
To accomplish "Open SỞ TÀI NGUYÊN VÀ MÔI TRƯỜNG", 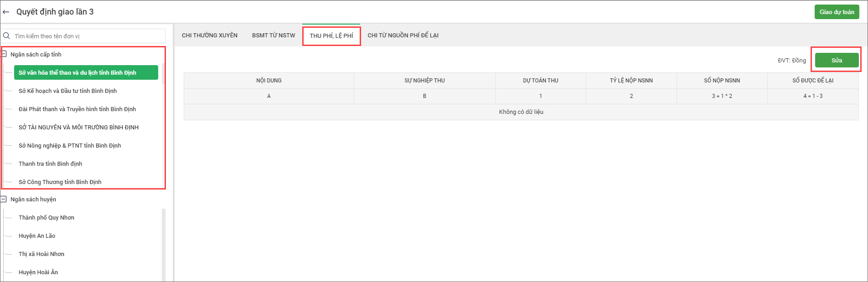I will coord(78,127).
